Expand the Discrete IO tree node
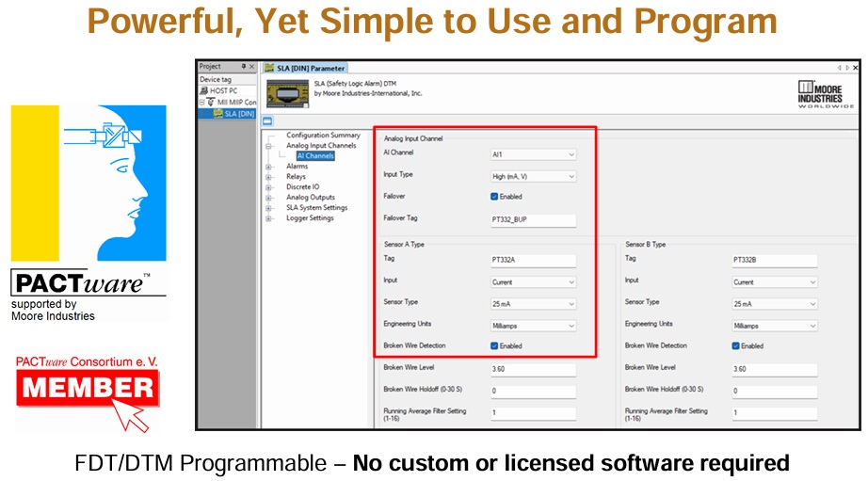868x481 pixels. pyautogui.click(x=269, y=187)
